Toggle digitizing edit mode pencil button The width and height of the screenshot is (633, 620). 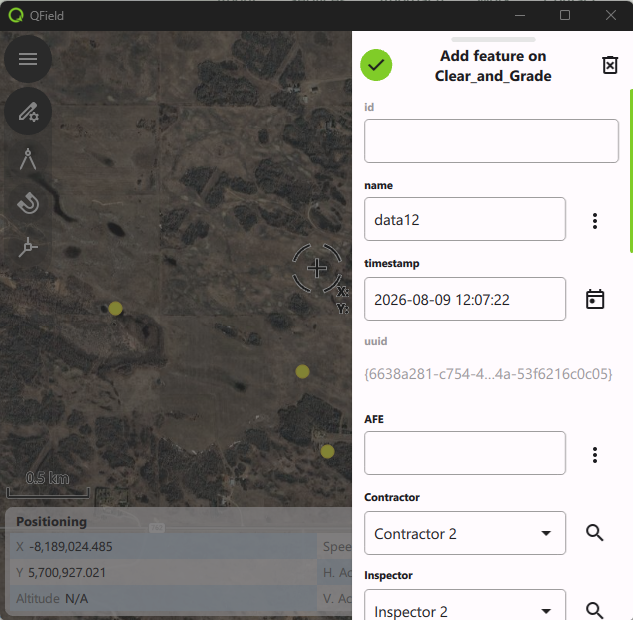pyautogui.click(x=28, y=111)
